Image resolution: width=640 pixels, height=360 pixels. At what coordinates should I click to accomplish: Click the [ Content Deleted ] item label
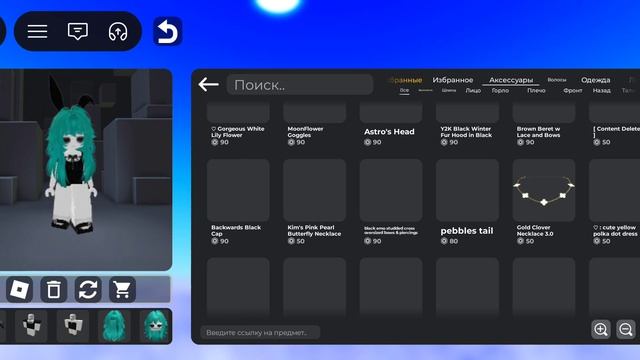click(616, 132)
